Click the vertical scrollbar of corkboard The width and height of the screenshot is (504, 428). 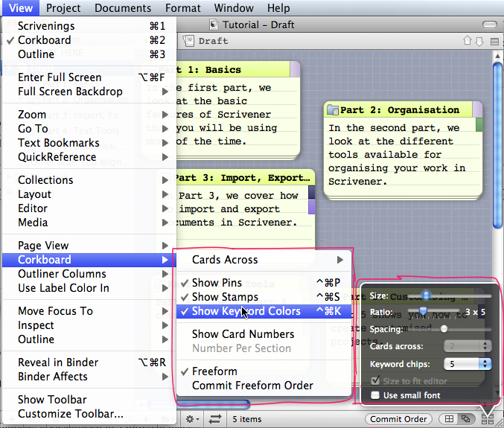[x=497, y=144]
